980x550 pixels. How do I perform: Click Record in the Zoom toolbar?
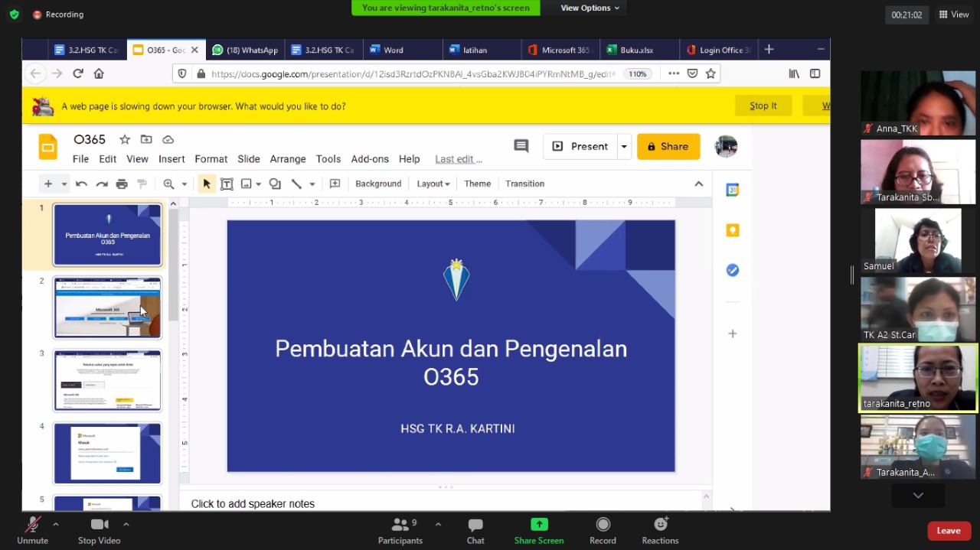(603, 531)
